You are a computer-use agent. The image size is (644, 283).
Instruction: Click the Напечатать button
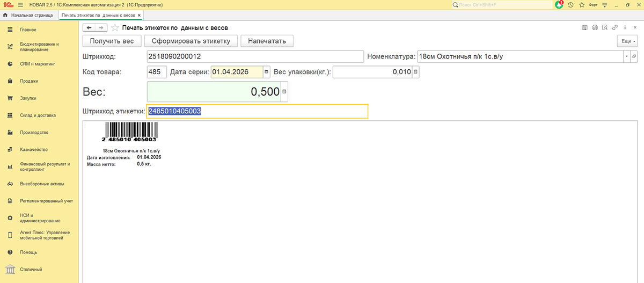click(x=267, y=41)
